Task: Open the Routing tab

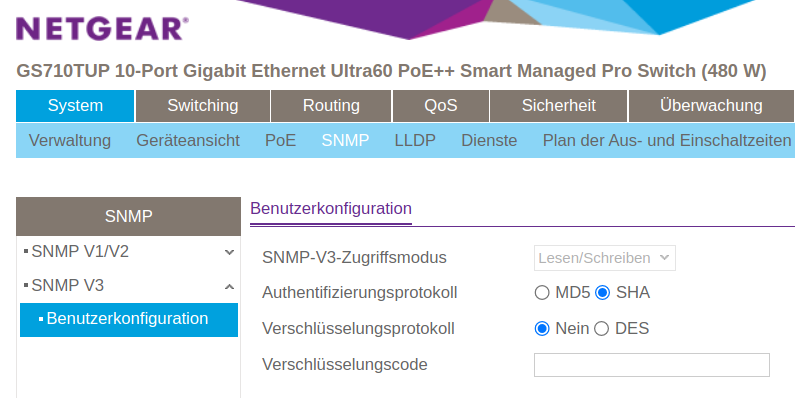Action: tap(331, 106)
